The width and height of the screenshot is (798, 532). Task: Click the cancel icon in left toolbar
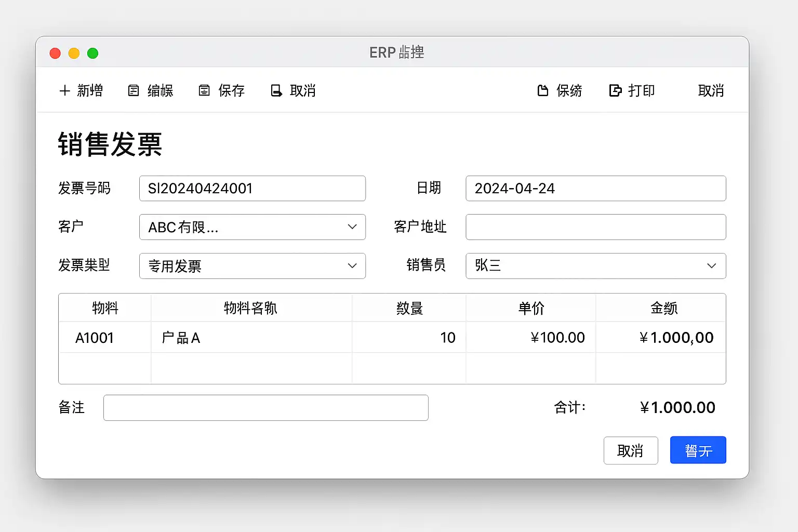pos(276,91)
